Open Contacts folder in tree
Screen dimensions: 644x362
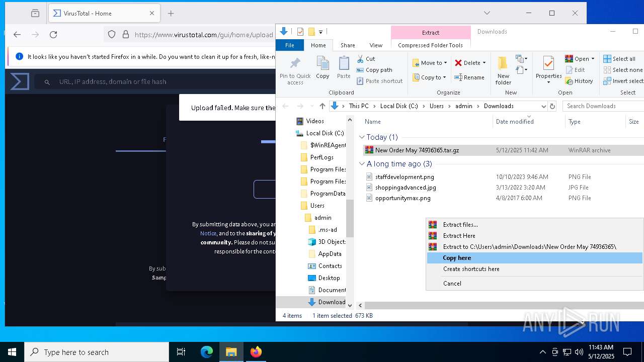[330, 266]
